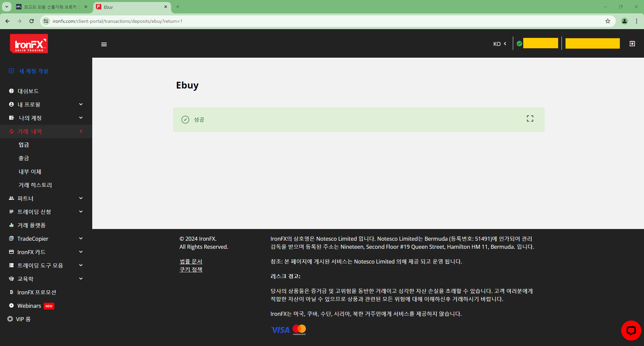The width and height of the screenshot is (644, 346).
Task: Select 출금 from the sidebar menu
Action: tap(24, 158)
